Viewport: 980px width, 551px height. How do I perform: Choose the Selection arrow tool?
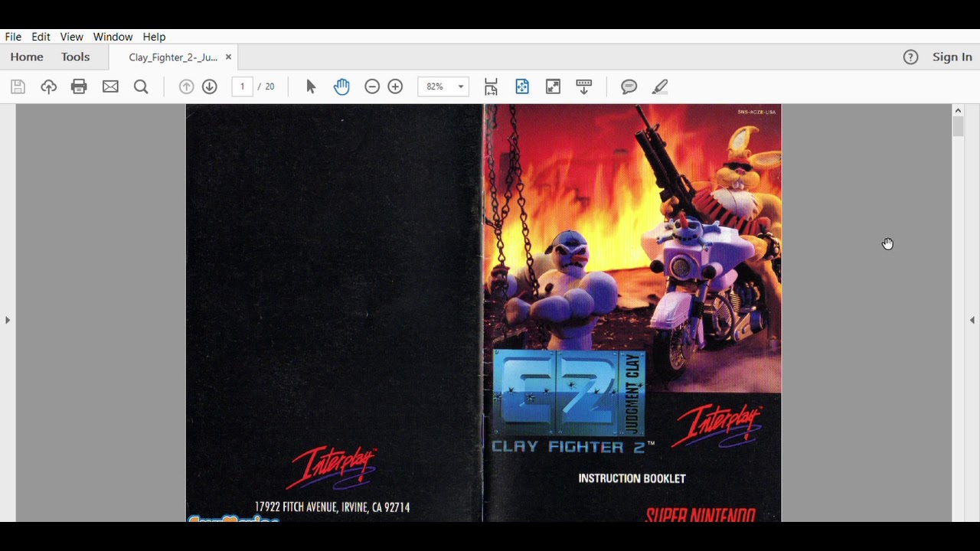point(311,86)
